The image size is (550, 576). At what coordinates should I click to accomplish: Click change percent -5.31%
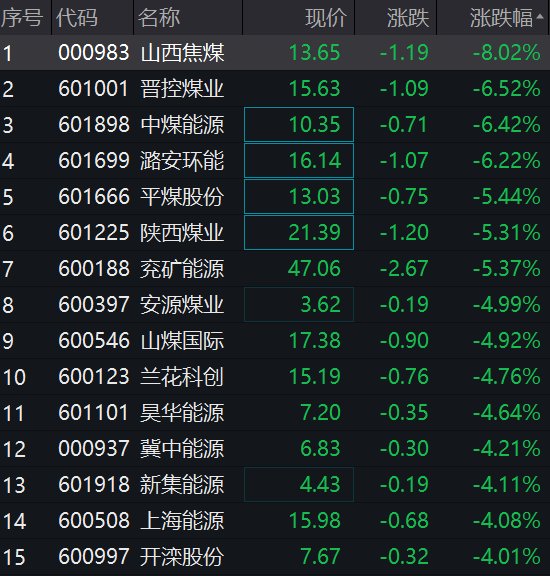pos(507,233)
